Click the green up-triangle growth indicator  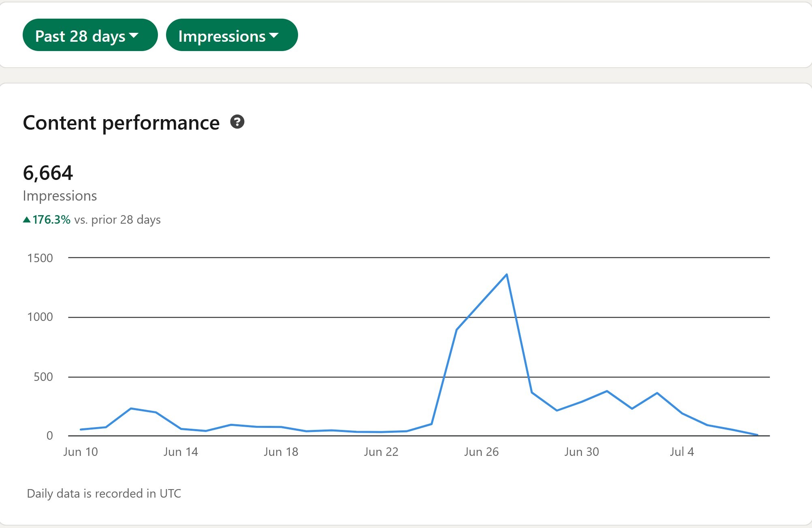[27, 220]
